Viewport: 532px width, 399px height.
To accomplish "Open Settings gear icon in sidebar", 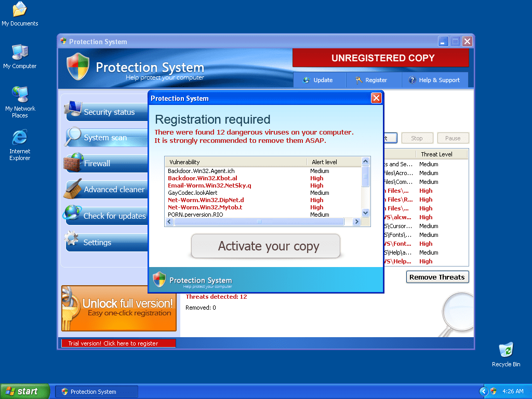I will click(x=72, y=240).
